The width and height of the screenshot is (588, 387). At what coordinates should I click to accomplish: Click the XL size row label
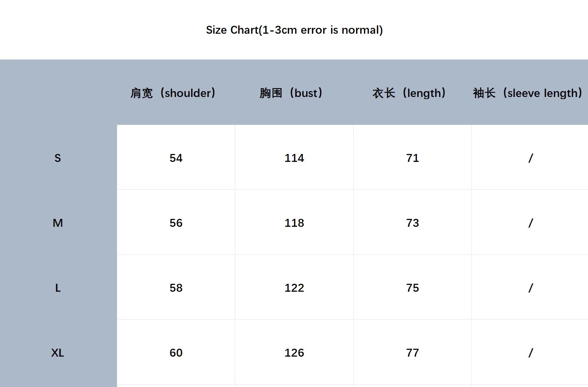[x=58, y=352]
